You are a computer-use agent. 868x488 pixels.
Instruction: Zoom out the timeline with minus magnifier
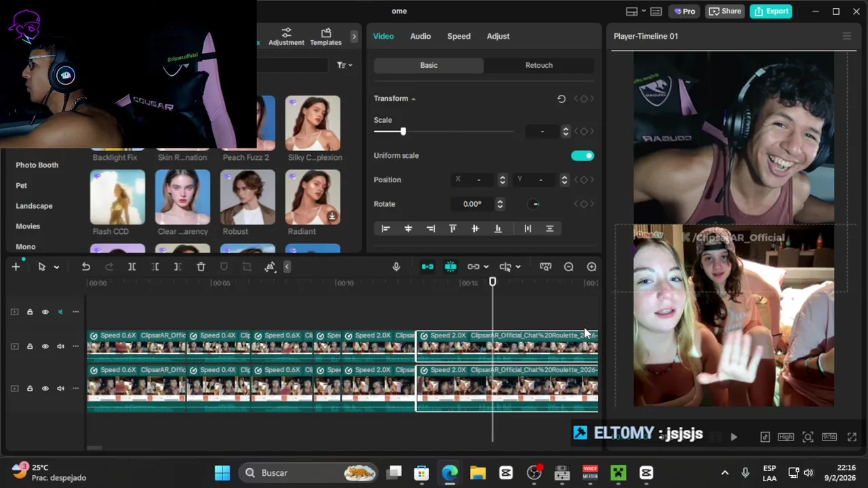click(x=569, y=267)
